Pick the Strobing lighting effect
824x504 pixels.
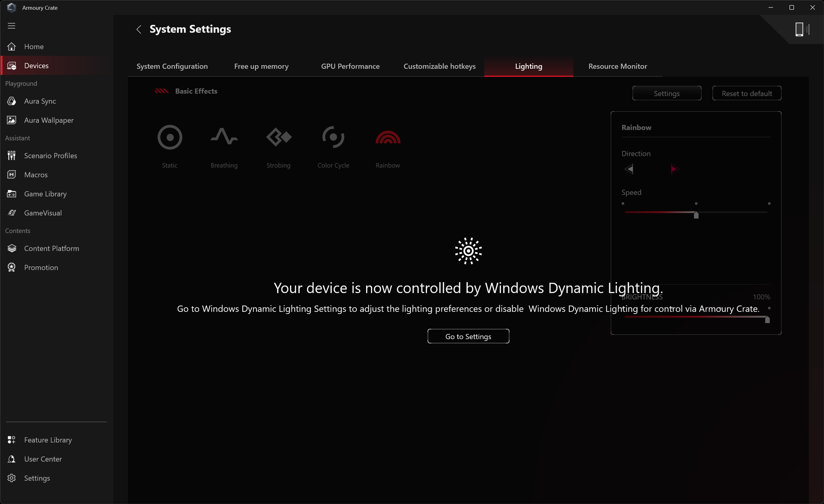tap(279, 137)
